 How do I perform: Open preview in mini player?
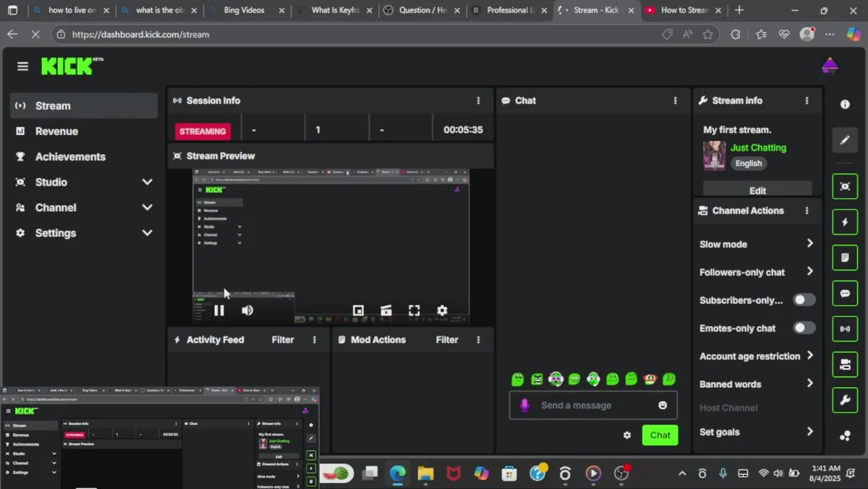(x=358, y=310)
